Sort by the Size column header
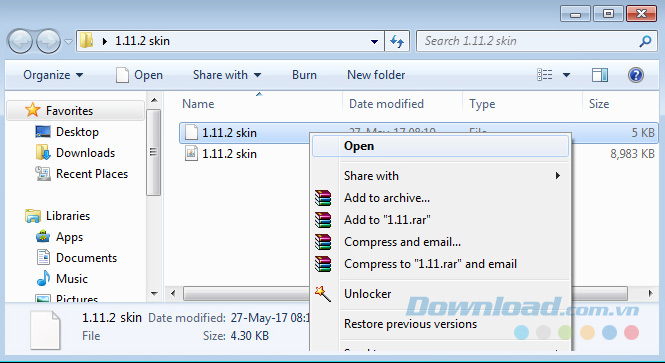The height and width of the screenshot is (363, 665). point(598,104)
